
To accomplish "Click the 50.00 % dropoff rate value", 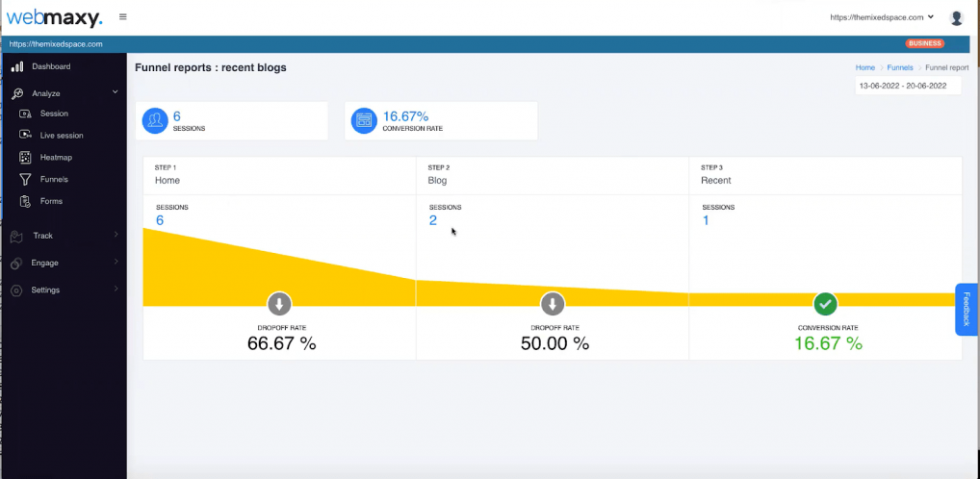I will coord(554,343).
